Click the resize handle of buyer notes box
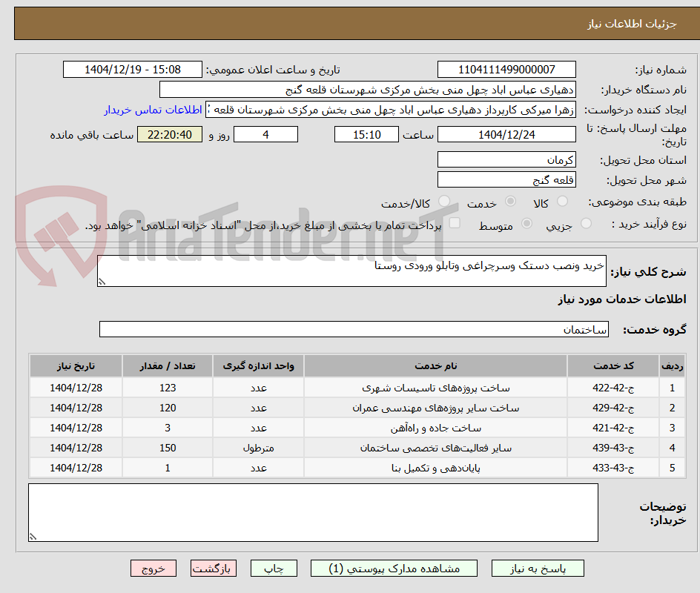The height and width of the screenshot is (593, 700). point(33,537)
